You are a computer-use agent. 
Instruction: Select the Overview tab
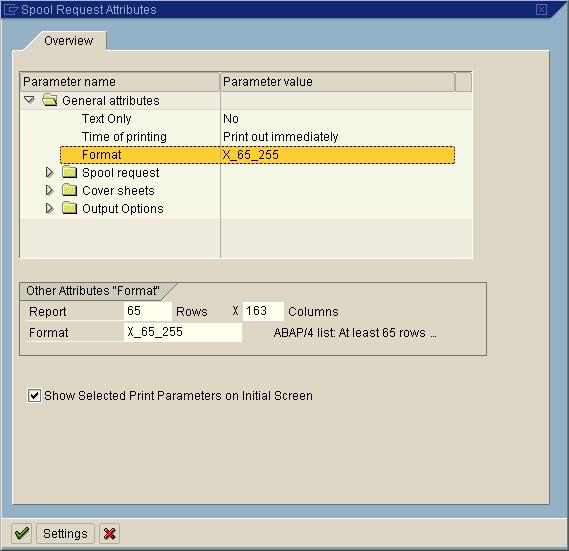coord(68,41)
